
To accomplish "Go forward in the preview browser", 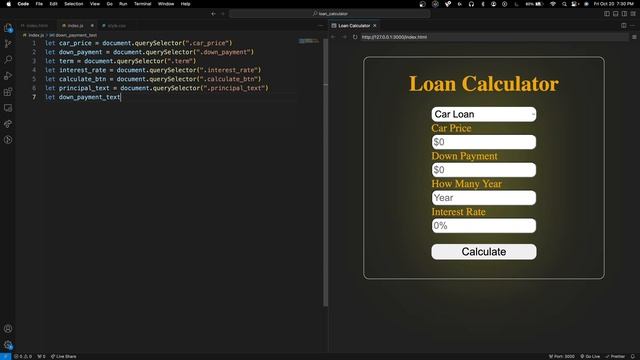I will point(344,37).
